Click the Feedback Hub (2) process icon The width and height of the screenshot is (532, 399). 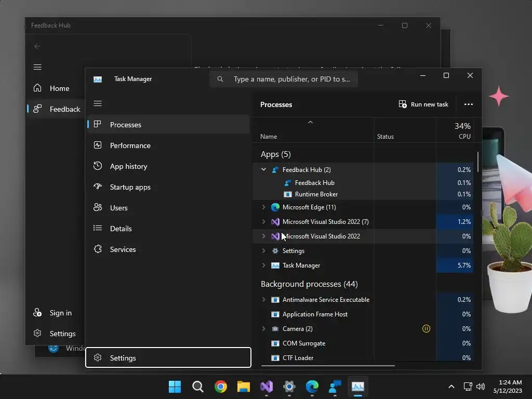[x=275, y=170]
